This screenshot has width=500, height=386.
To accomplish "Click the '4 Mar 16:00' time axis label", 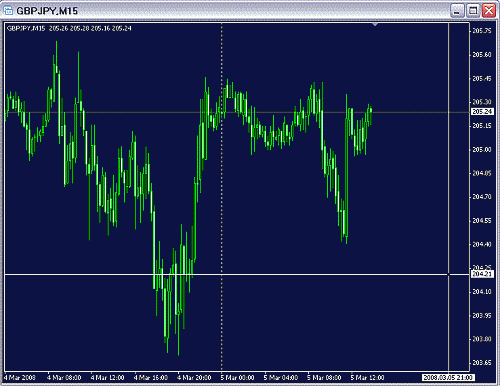I will pos(151,378).
